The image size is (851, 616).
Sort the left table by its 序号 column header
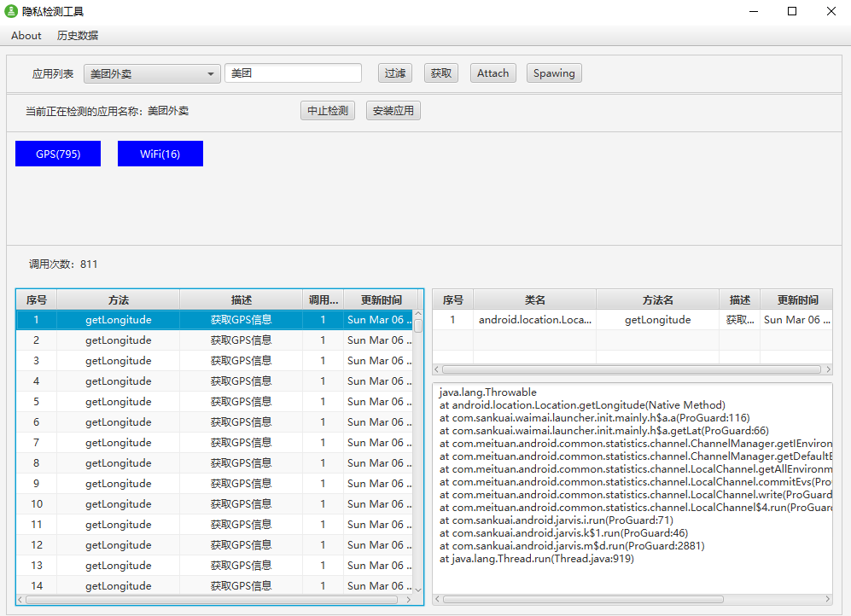tap(37, 299)
